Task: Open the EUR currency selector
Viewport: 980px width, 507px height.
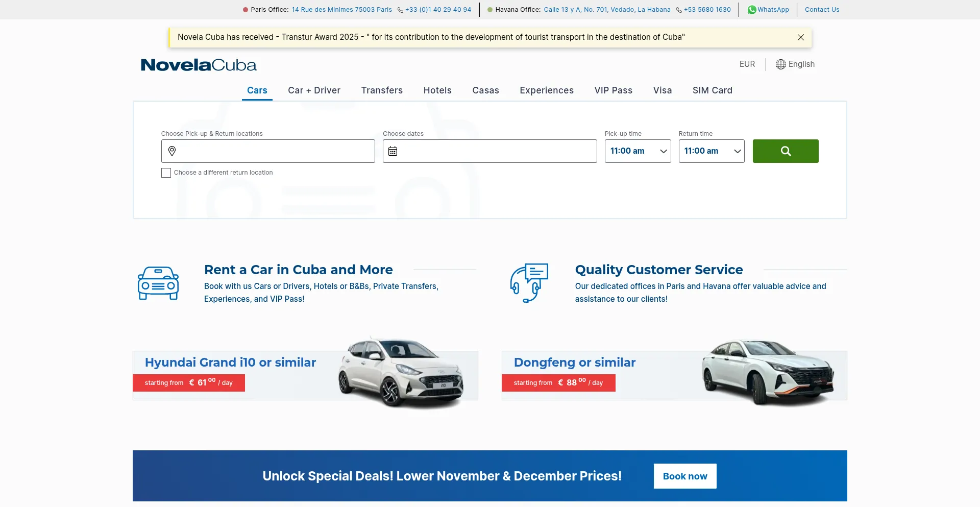Action: click(x=747, y=64)
